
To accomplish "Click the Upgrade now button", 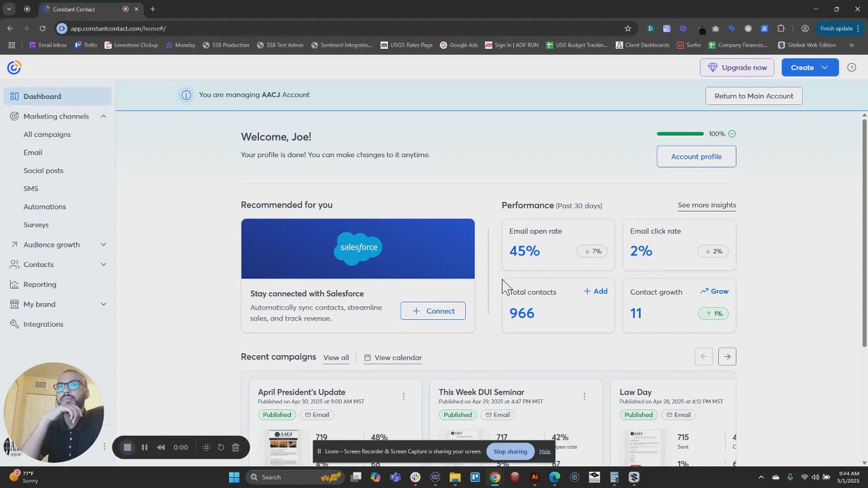I will (737, 68).
